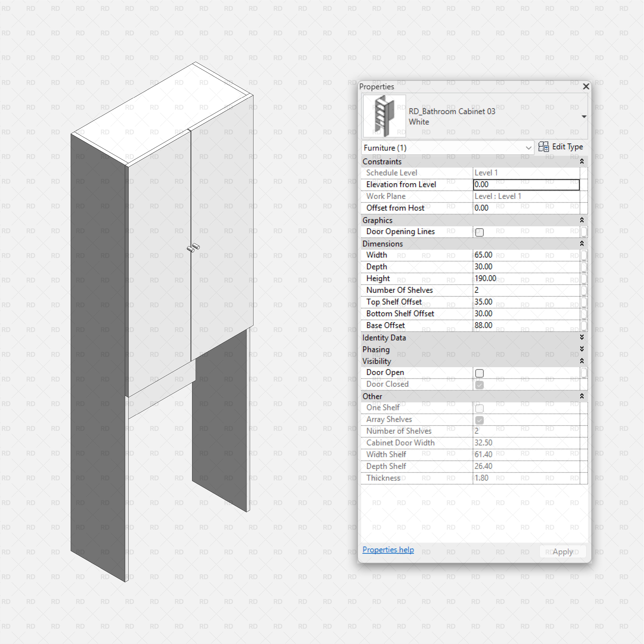Viewport: 644px width, 644px height.
Task: Click associate parameter button beside Depth
Action: coord(584,267)
